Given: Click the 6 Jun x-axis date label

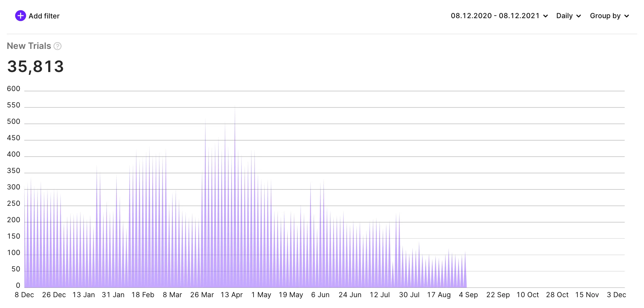Looking at the screenshot, I should [x=320, y=295].
